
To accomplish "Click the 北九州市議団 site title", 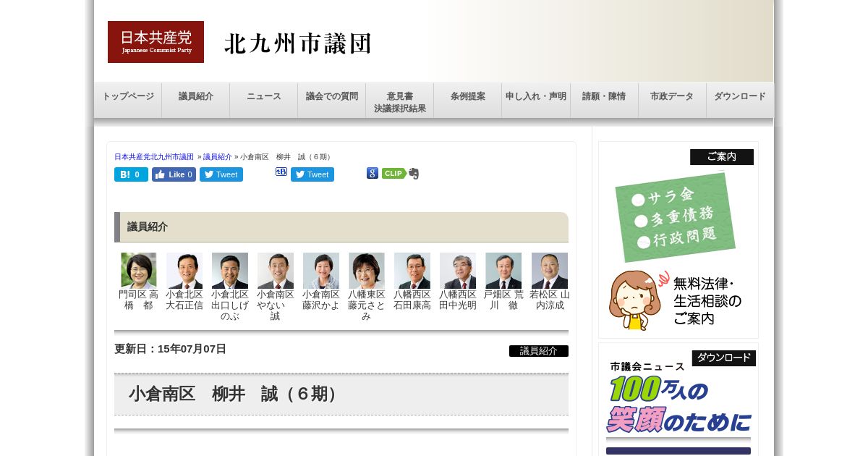I will tap(298, 43).
